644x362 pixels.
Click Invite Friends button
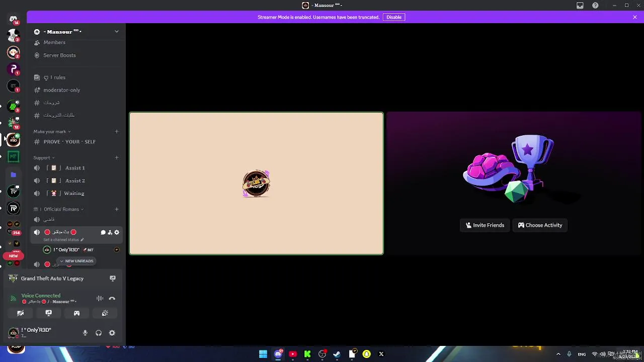coord(485,225)
